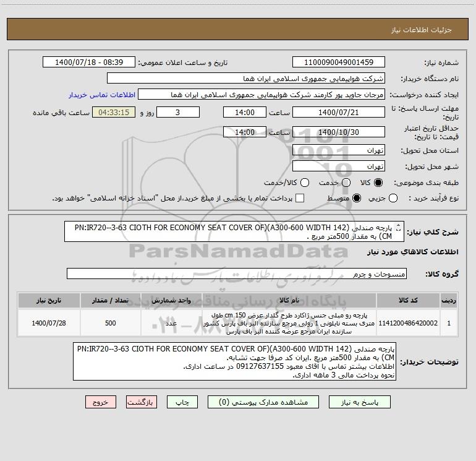The height and width of the screenshot is (461, 476).
Task: Click the 'جزئیات اطلاعات نیاز' header title
Action: (x=422, y=30)
